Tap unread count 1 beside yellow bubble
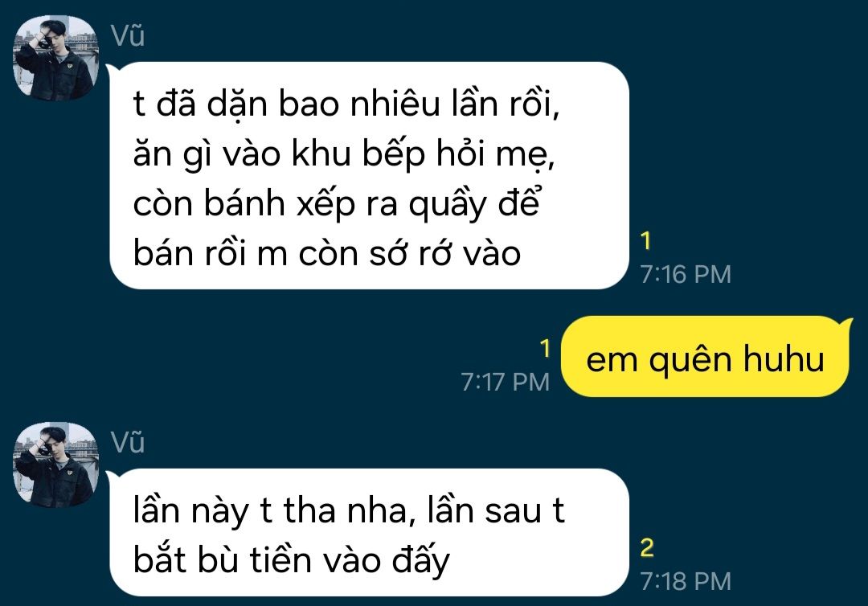868x606 pixels. point(545,349)
